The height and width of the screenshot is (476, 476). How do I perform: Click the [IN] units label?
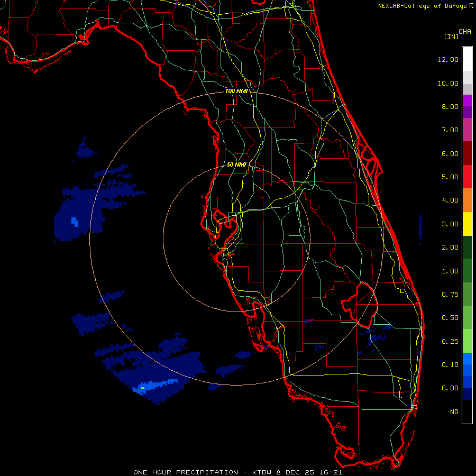(451, 36)
